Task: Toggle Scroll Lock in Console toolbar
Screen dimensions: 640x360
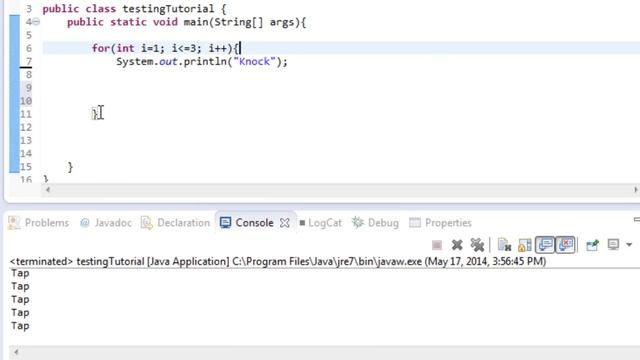Action: [524, 245]
